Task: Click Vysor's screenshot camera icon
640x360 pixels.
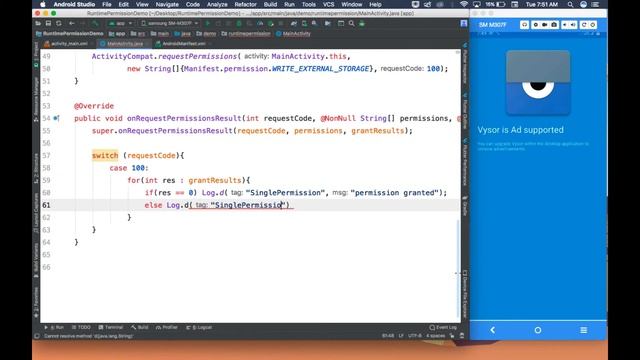Action: pyautogui.click(x=554, y=25)
